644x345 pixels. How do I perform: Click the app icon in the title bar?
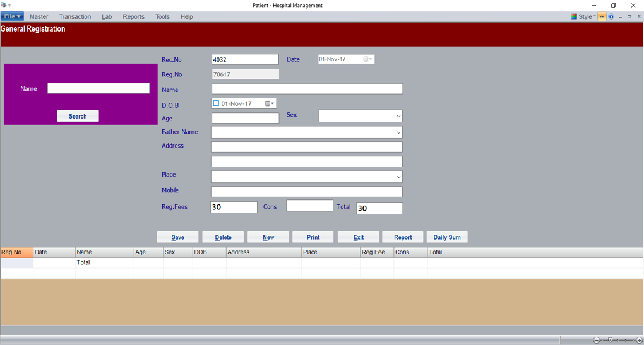coord(4,5)
